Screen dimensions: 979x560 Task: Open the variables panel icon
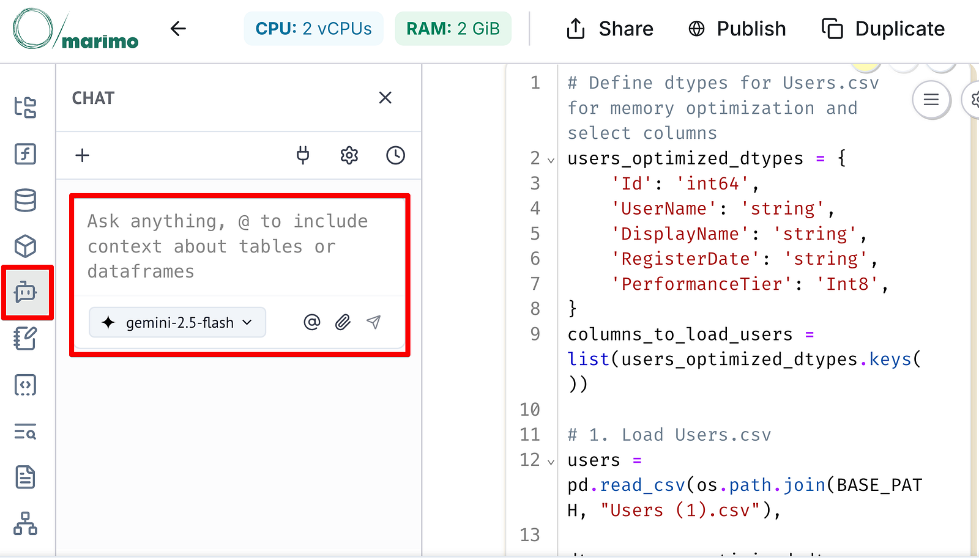tap(25, 153)
